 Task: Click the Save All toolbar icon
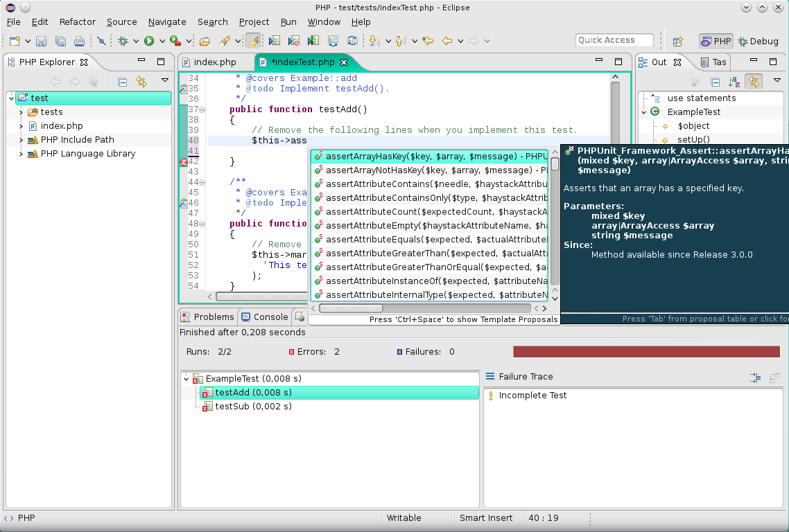click(x=60, y=41)
